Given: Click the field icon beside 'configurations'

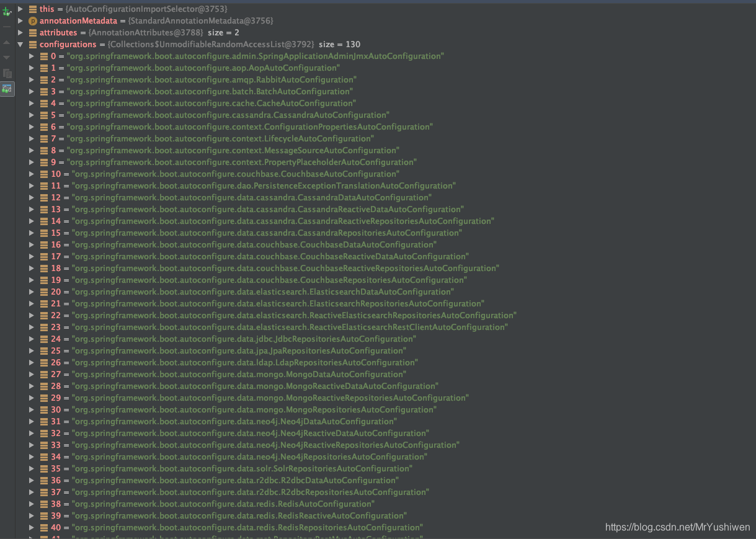Looking at the screenshot, I should point(33,45).
